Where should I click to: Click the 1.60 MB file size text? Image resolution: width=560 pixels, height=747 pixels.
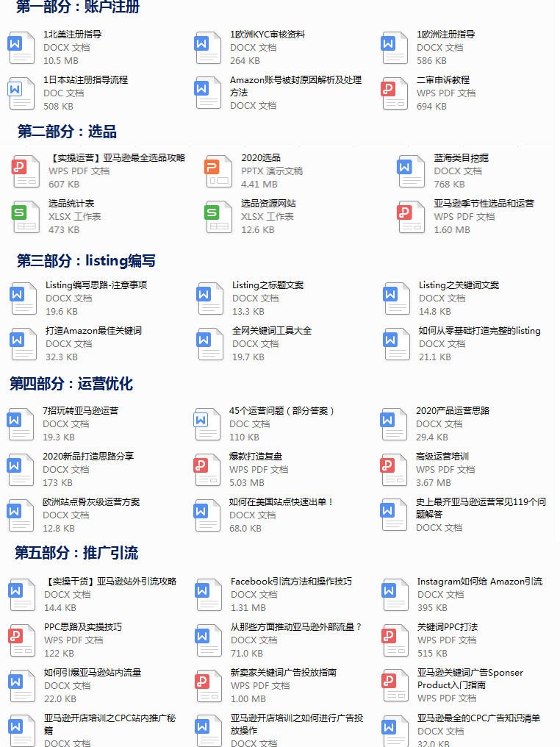(452, 230)
